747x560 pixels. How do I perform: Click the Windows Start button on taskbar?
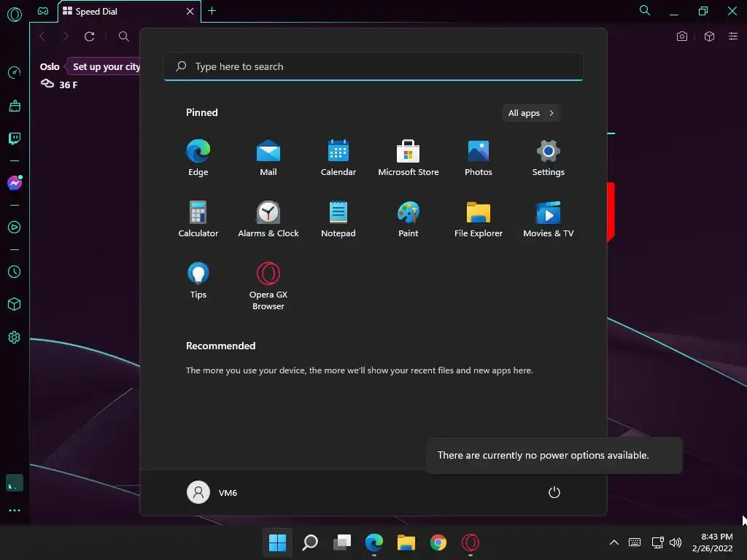(277, 542)
